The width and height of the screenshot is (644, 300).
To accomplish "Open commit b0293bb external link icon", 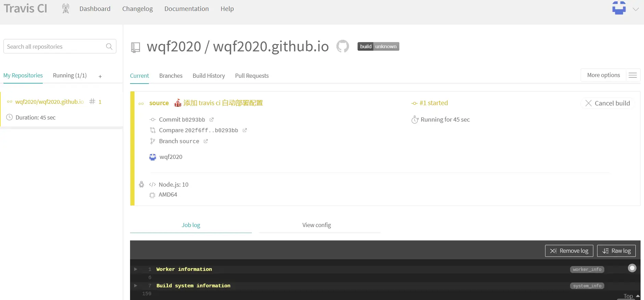I will [211, 120].
